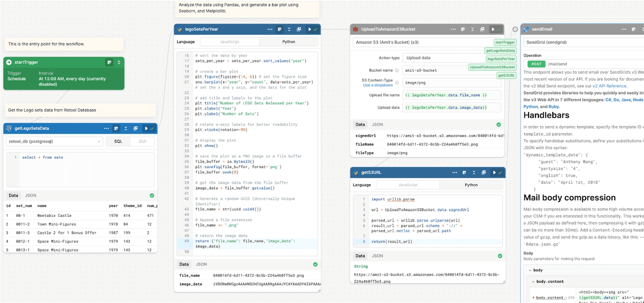Open JSON tab under legoSetsPerYear output

(201, 264)
